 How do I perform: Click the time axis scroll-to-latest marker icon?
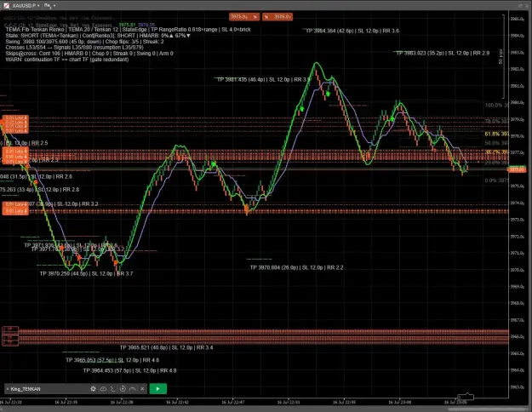[x=466, y=397]
